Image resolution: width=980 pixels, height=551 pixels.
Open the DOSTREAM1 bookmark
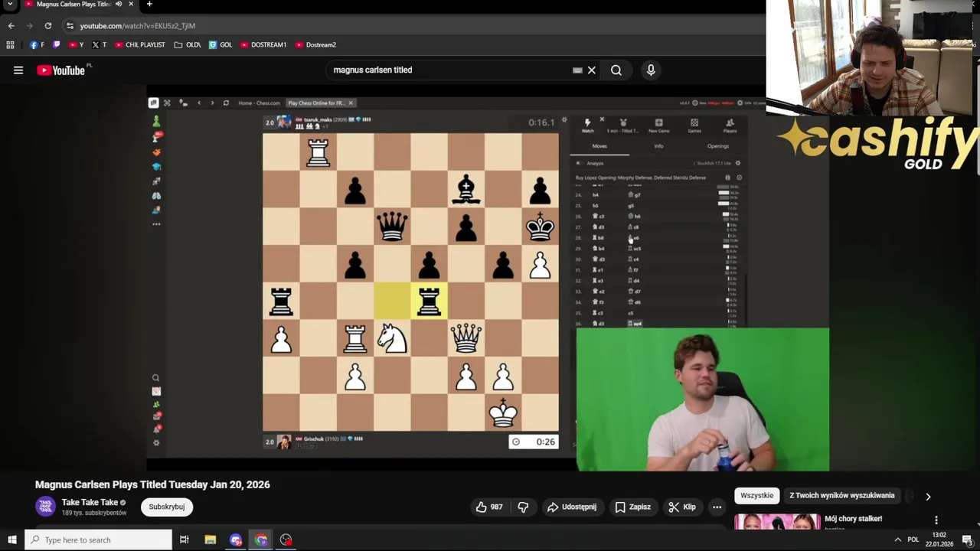click(263, 45)
